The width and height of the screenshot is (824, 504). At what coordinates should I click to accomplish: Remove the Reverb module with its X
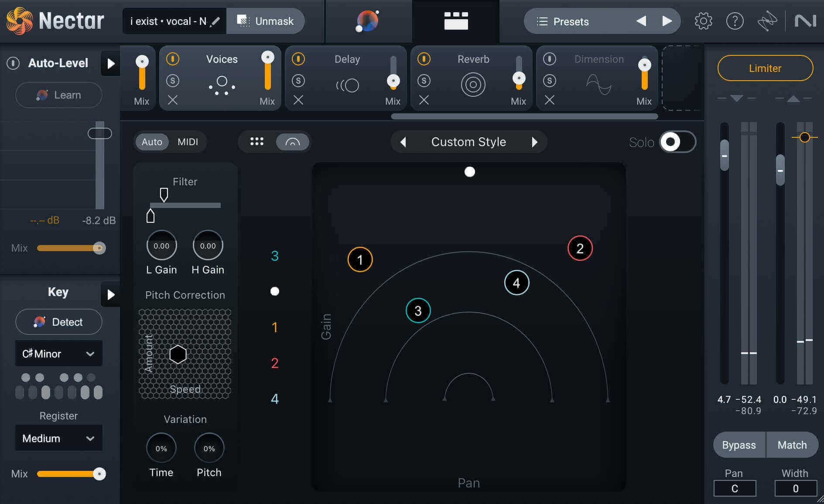(x=424, y=100)
